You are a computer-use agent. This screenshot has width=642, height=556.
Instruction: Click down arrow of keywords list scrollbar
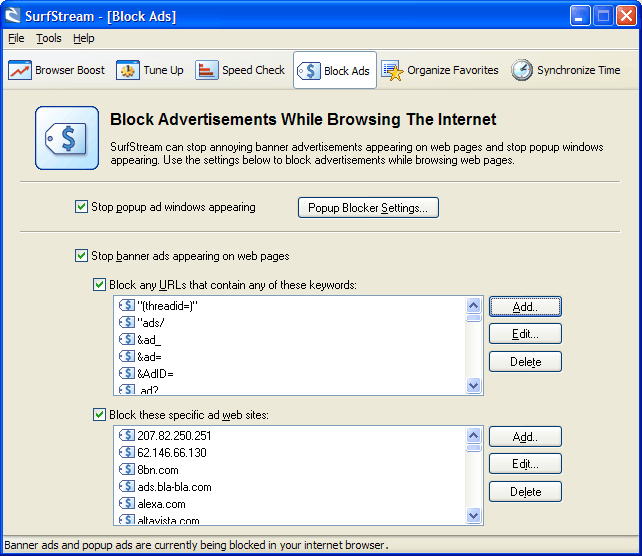[474, 385]
